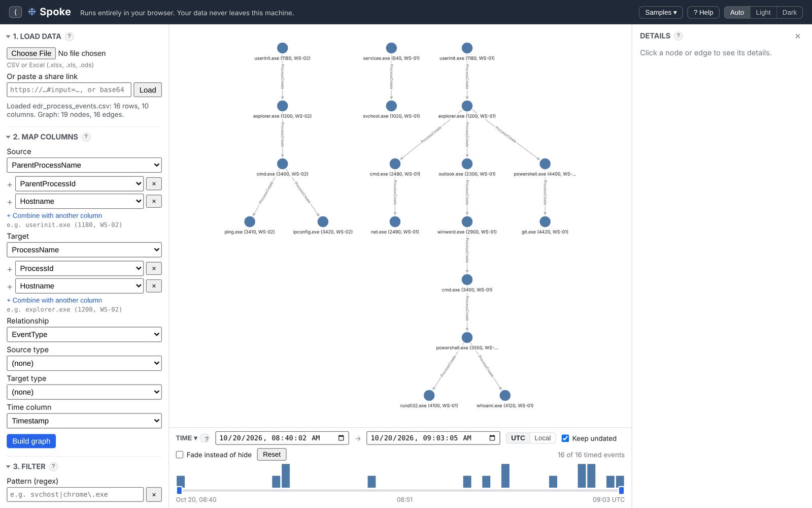The height and width of the screenshot is (508, 812).
Task: Select the Light theme option
Action: pyautogui.click(x=763, y=12)
